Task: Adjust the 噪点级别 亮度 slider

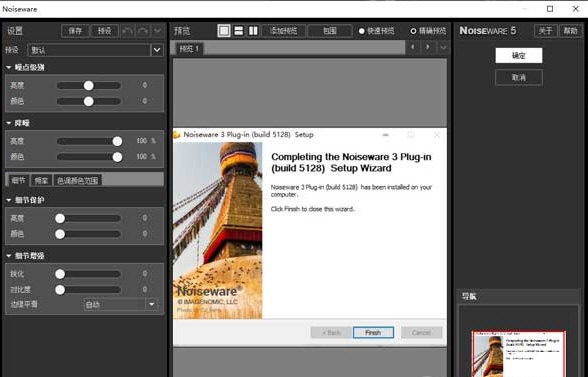Action: [89, 86]
